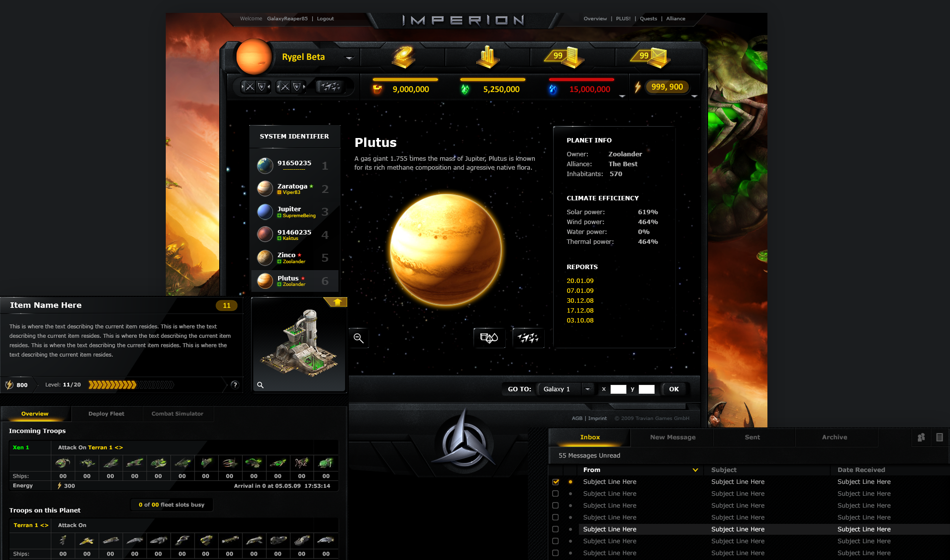Click first Xen ship icon in incoming troops

(x=63, y=463)
